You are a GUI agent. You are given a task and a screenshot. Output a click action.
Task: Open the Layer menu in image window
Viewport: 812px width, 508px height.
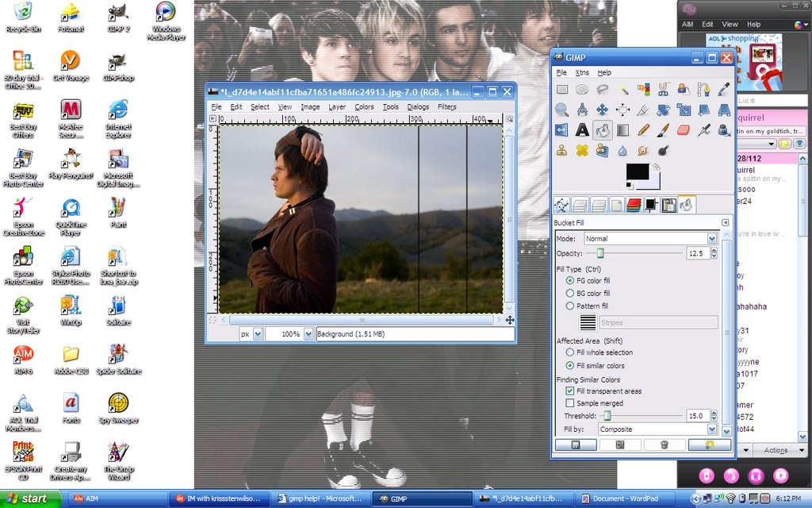(336, 107)
